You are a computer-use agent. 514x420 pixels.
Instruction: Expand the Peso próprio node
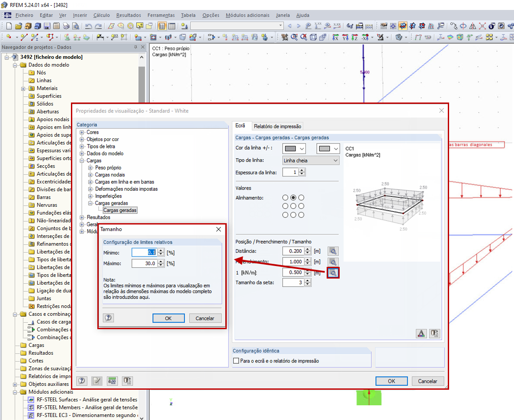[90, 168]
